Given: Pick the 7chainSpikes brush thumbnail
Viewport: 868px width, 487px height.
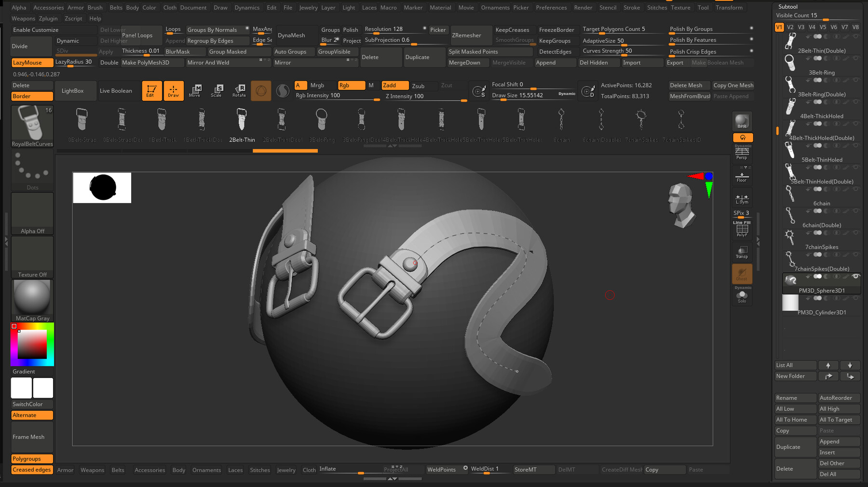Looking at the screenshot, I should coord(641,120).
